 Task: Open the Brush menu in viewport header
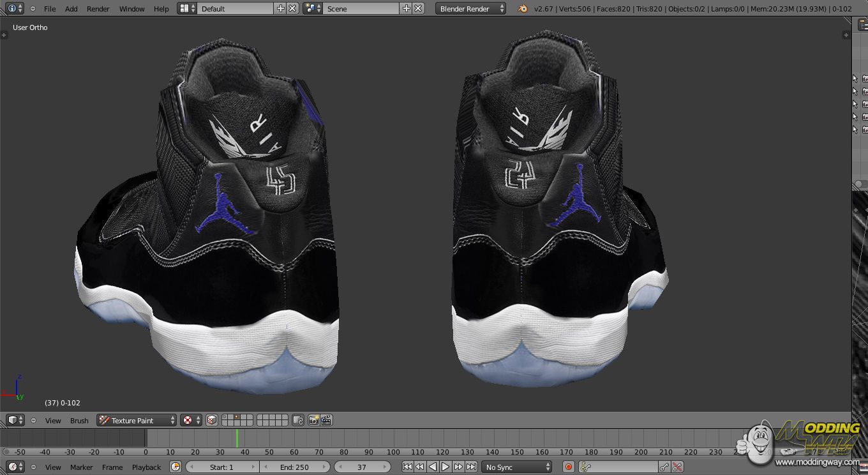[x=79, y=421]
